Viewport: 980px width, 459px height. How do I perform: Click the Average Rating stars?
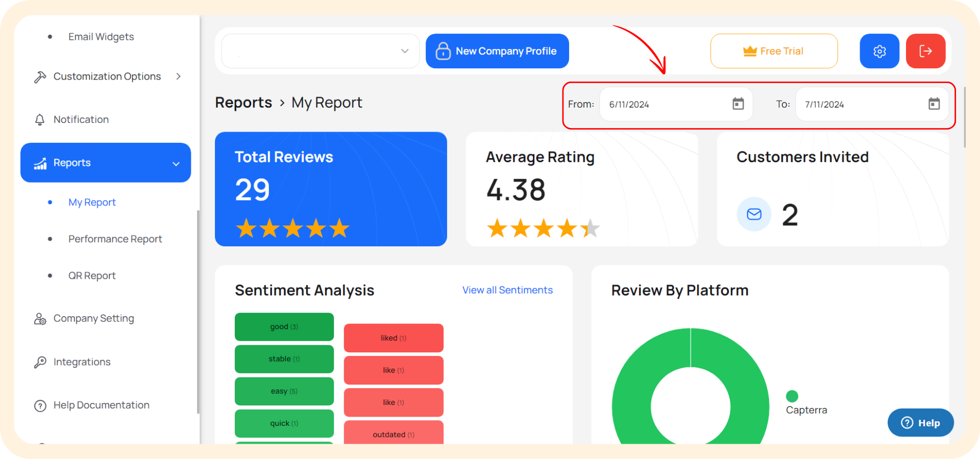[x=543, y=228]
